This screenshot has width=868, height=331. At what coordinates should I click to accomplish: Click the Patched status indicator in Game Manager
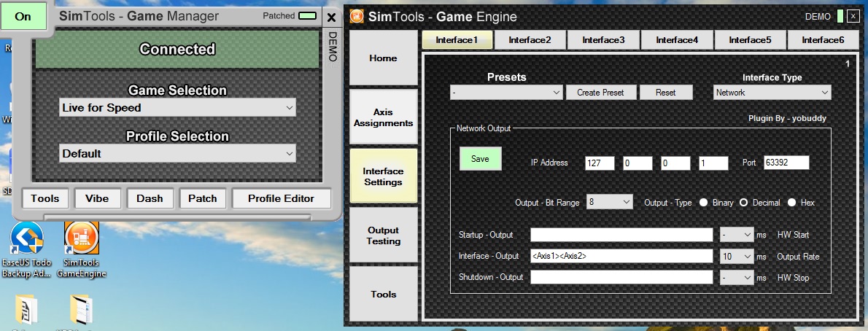click(x=307, y=16)
